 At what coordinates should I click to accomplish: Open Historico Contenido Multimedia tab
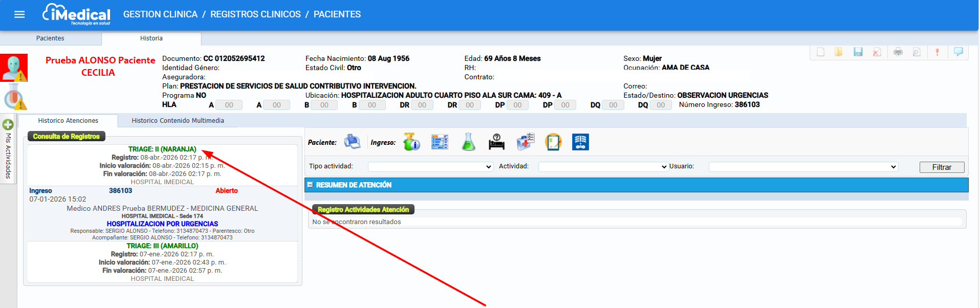coord(178,121)
